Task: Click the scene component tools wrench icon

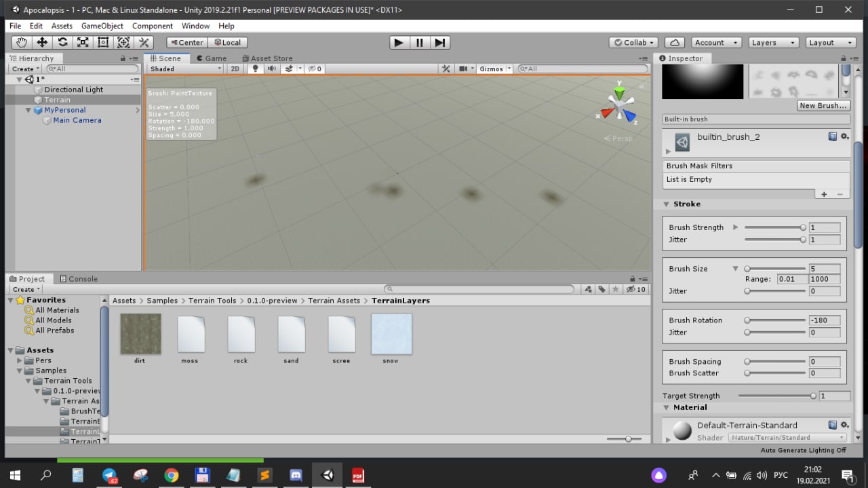Action: coord(446,69)
